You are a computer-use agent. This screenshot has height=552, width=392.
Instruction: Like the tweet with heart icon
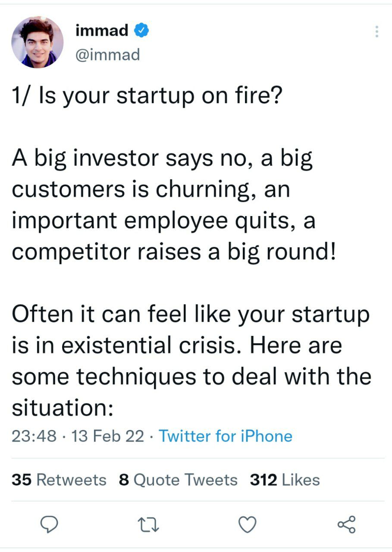tap(247, 524)
